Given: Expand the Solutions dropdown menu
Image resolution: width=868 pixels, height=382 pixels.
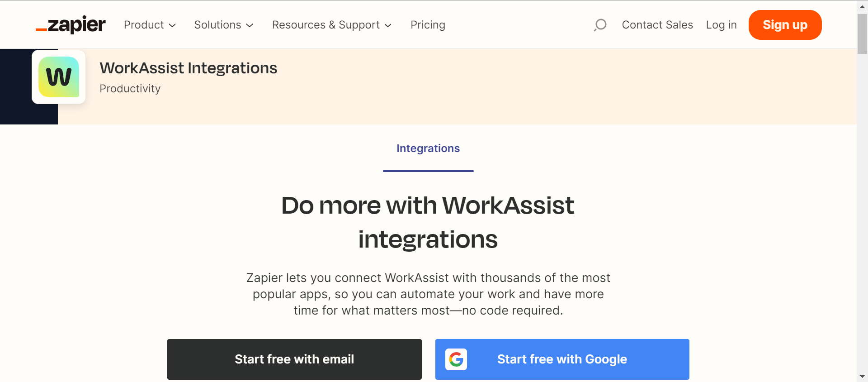Looking at the screenshot, I should point(223,25).
